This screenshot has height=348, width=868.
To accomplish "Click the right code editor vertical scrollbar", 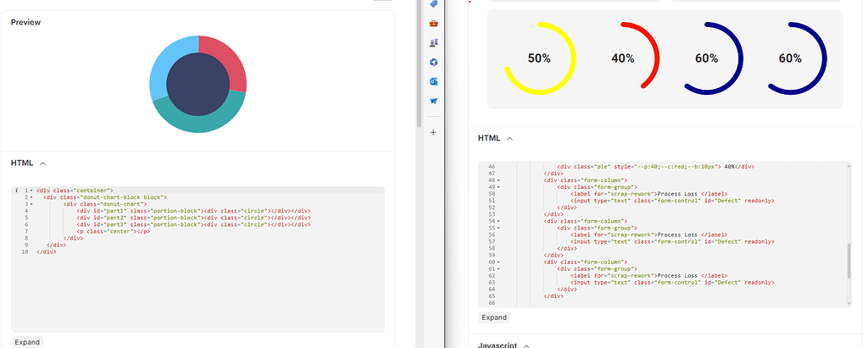I will [849, 260].
